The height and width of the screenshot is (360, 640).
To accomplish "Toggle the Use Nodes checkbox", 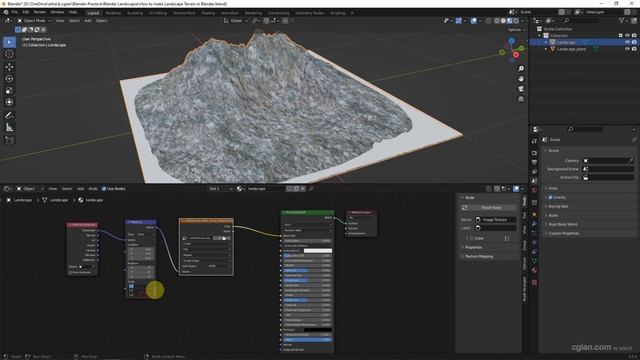I will click(x=104, y=189).
